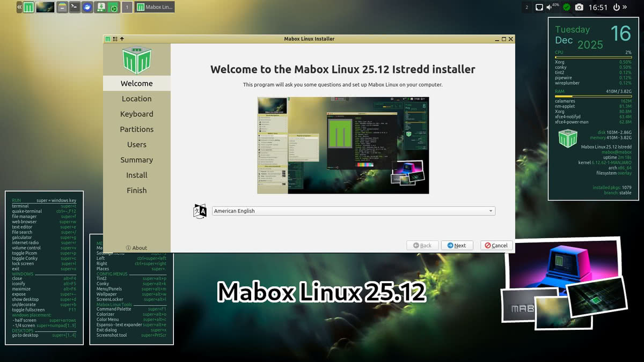Open the disk utility icon in the taskbar
Screen dimensions: 644x362
(x=101, y=7)
